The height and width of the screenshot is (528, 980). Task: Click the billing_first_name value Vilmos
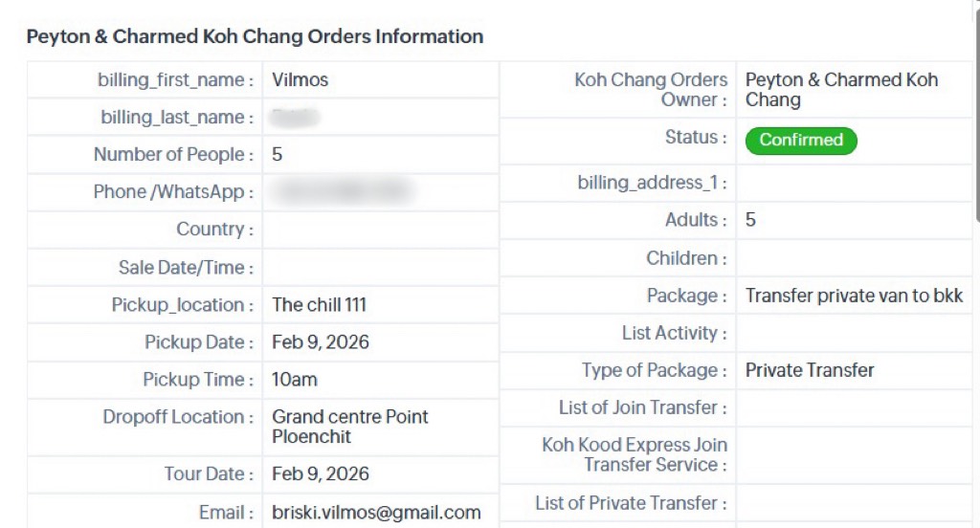301,80
